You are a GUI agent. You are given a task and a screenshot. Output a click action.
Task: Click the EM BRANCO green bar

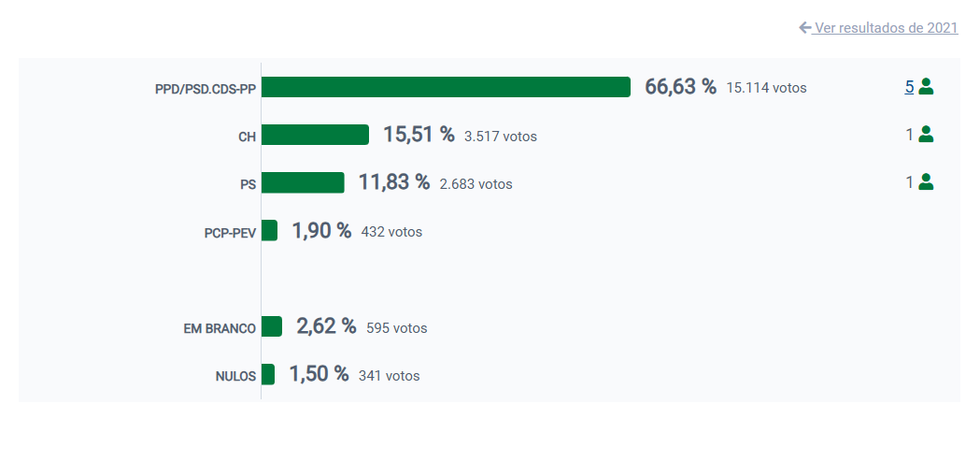271,326
